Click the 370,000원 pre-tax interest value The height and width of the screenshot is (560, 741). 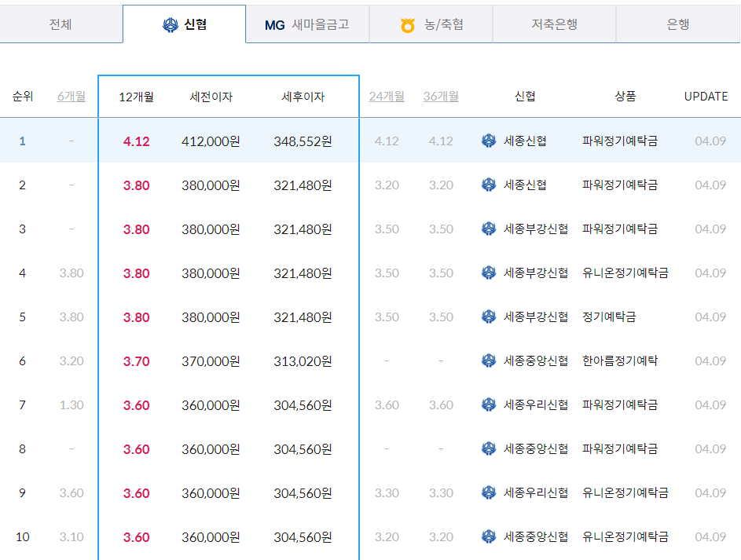(211, 361)
